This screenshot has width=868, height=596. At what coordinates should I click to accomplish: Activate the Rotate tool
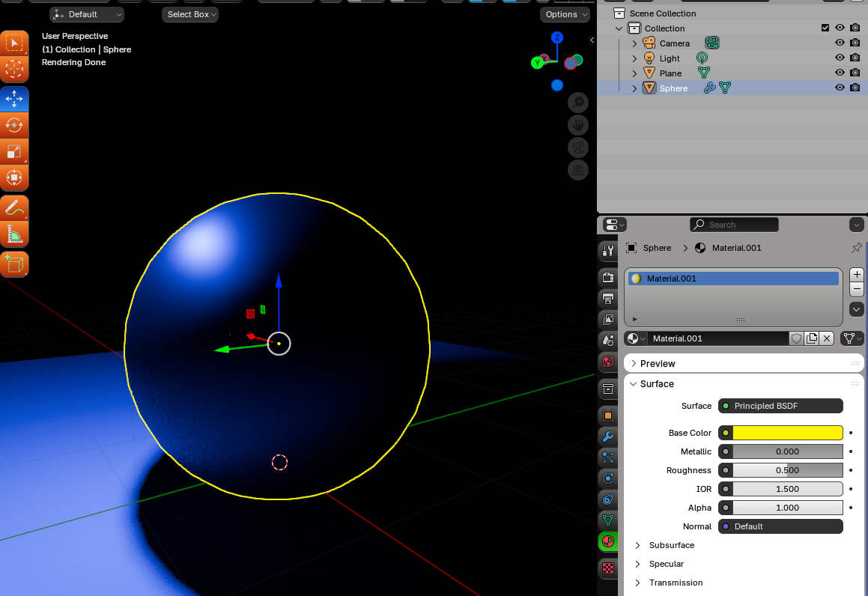point(14,125)
